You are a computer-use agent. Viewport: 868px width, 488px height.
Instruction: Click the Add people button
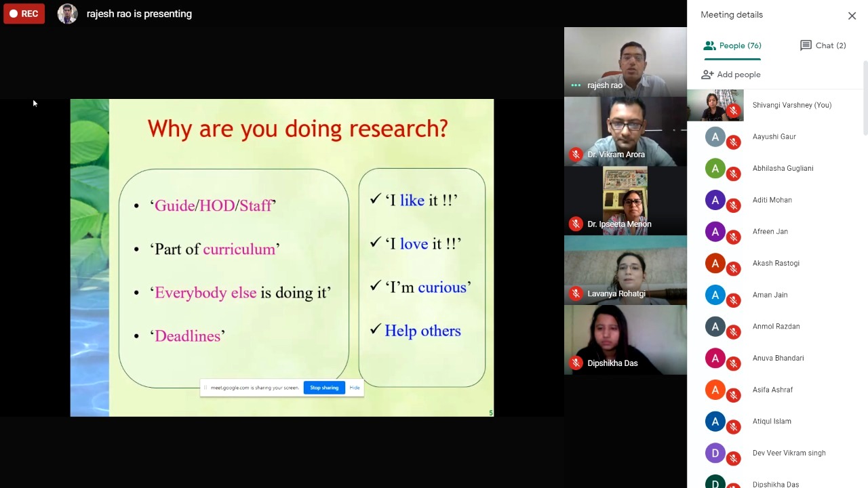point(731,75)
